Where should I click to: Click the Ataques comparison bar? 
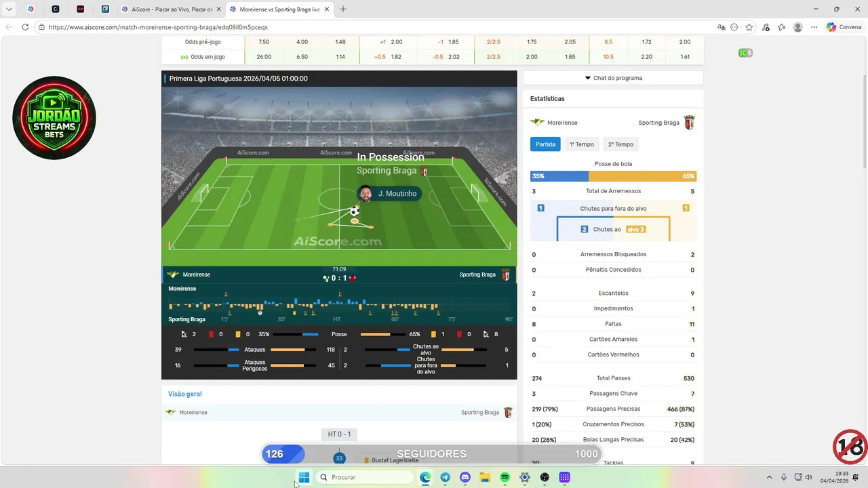click(254, 350)
